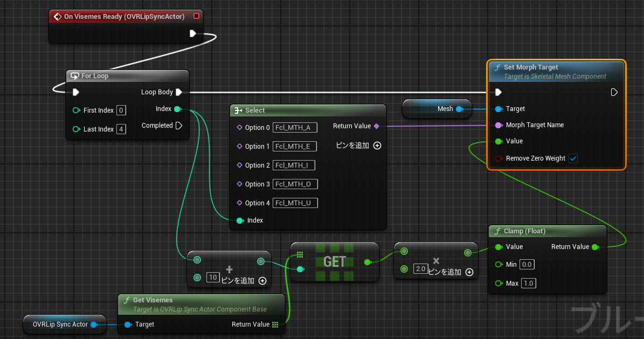Click the add pin ⊕ on the multiply node

point(469,273)
